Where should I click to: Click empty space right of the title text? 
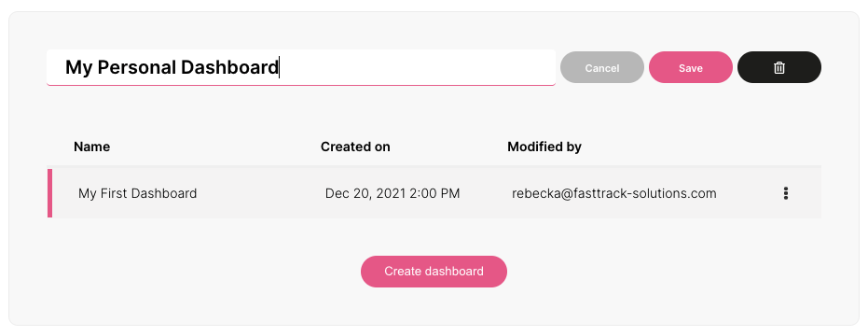(x=415, y=67)
